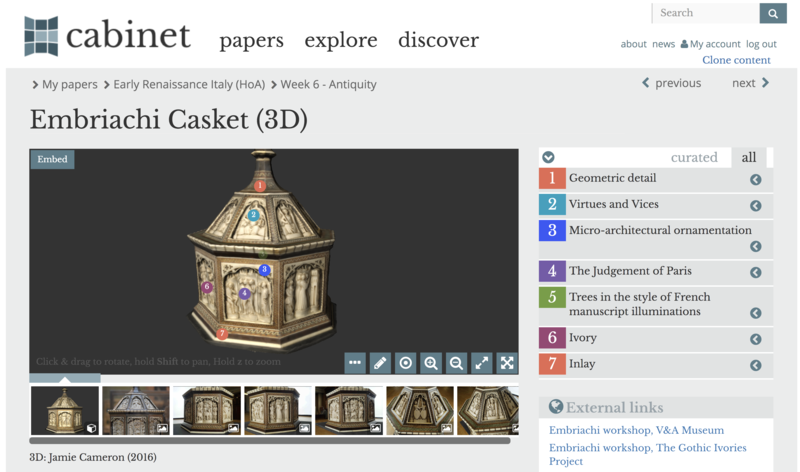800x472 pixels.
Task: Click red marker 1 on casket top
Action: [260, 185]
